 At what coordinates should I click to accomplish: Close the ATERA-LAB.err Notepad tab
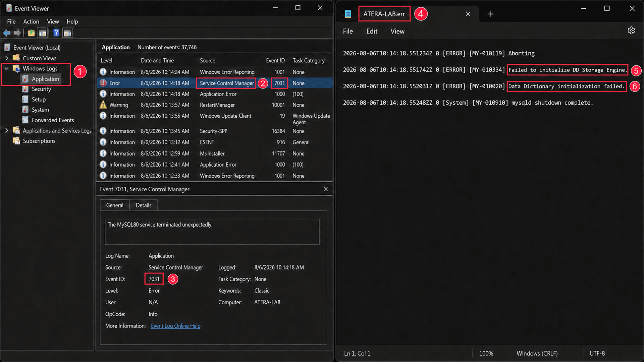tap(468, 14)
